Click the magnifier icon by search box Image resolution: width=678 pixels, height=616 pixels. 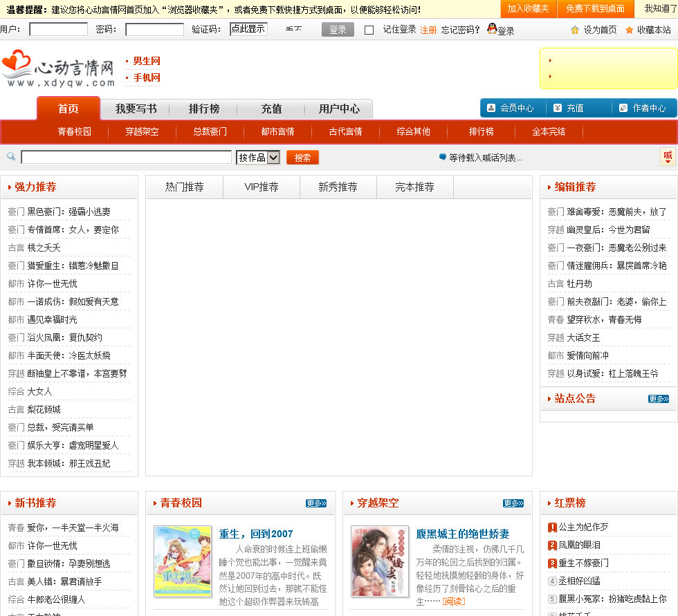click(11, 157)
